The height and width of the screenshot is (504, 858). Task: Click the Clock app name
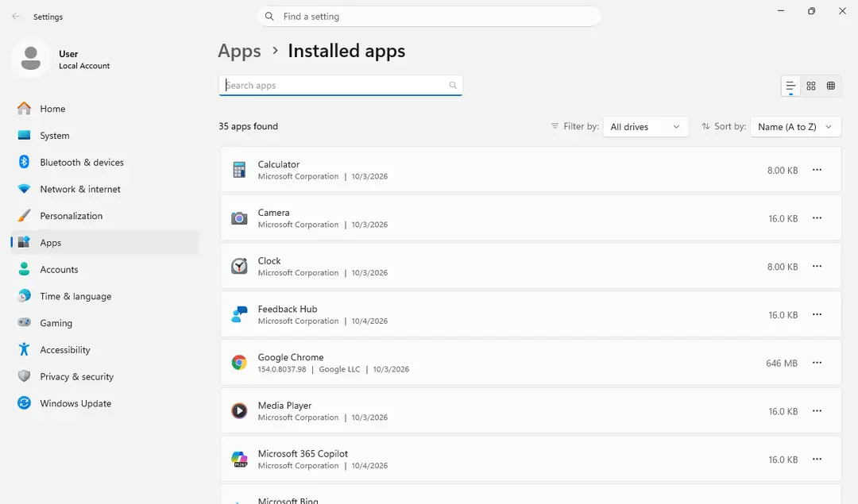(x=269, y=261)
